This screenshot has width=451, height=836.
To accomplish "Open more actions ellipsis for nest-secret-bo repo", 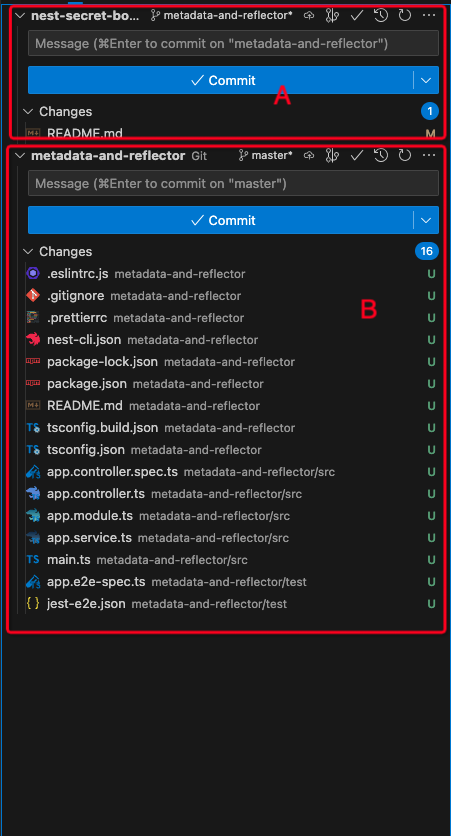I will click(x=429, y=15).
